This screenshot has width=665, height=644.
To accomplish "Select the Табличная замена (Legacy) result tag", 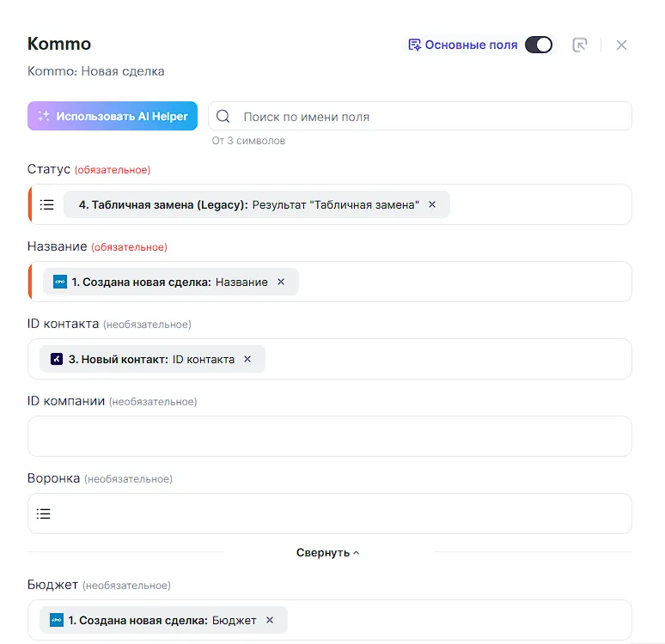I will (x=249, y=204).
